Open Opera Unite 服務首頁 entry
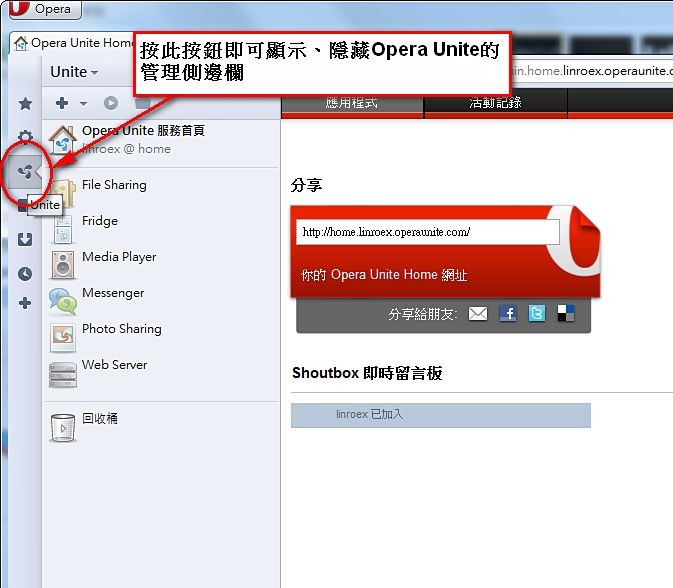The image size is (673, 588). (x=161, y=140)
